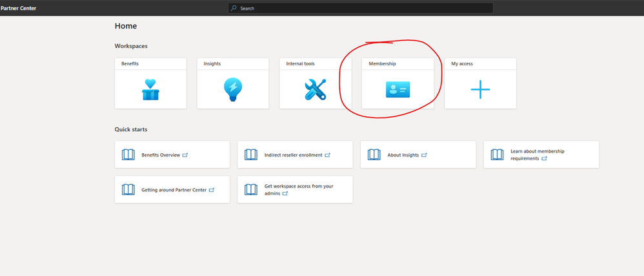Viewport: 644px width, 276px height.
Task: Click the magnifier icon in search bar
Action: click(234, 8)
